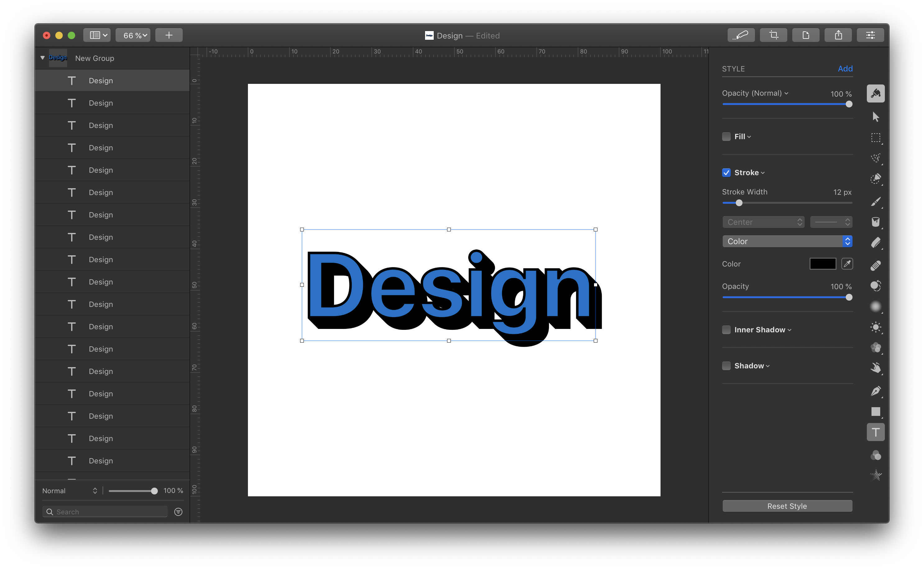Expand the Inner Shadow options chevron
This screenshot has height=569, width=924.
point(789,330)
